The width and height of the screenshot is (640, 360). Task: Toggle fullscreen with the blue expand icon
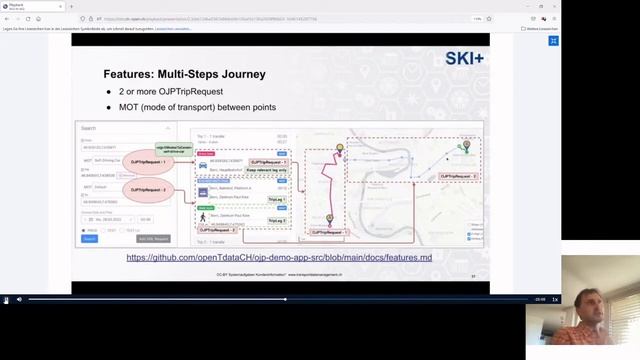tap(553, 41)
